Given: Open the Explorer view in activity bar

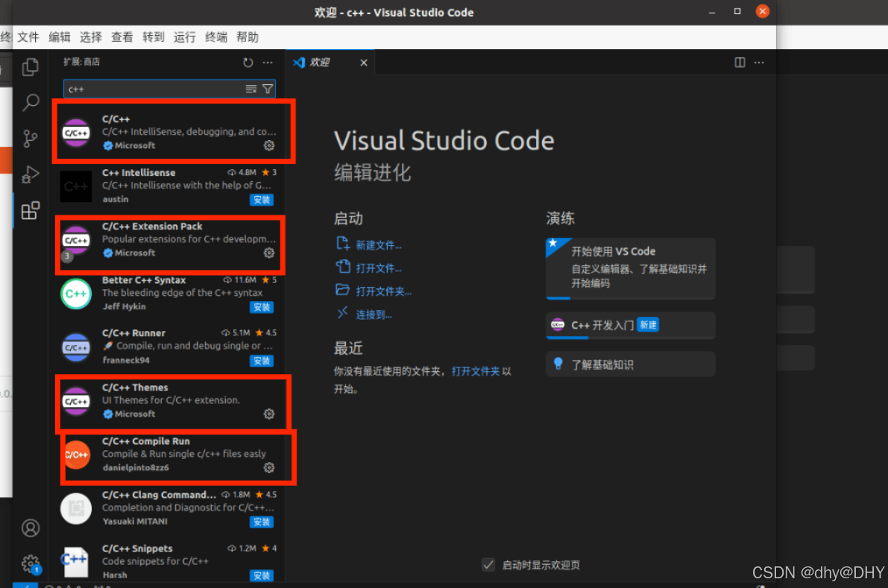Looking at the screenshot, I should (31, 67).
